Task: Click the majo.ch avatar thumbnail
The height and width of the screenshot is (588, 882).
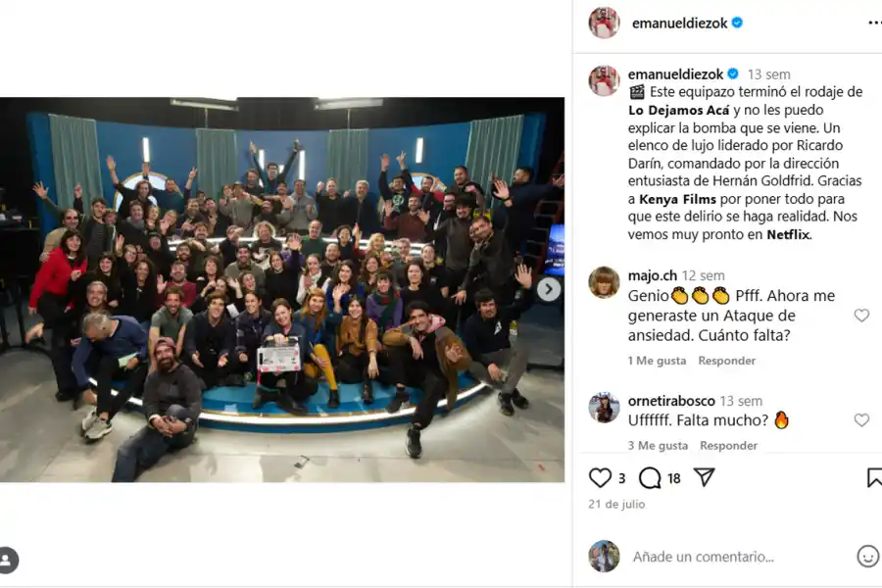Action: [x=604, y=282]
